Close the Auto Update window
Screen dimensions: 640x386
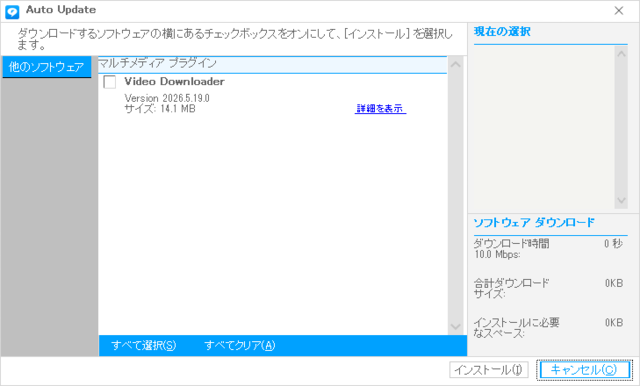click(x=619, y=11)
